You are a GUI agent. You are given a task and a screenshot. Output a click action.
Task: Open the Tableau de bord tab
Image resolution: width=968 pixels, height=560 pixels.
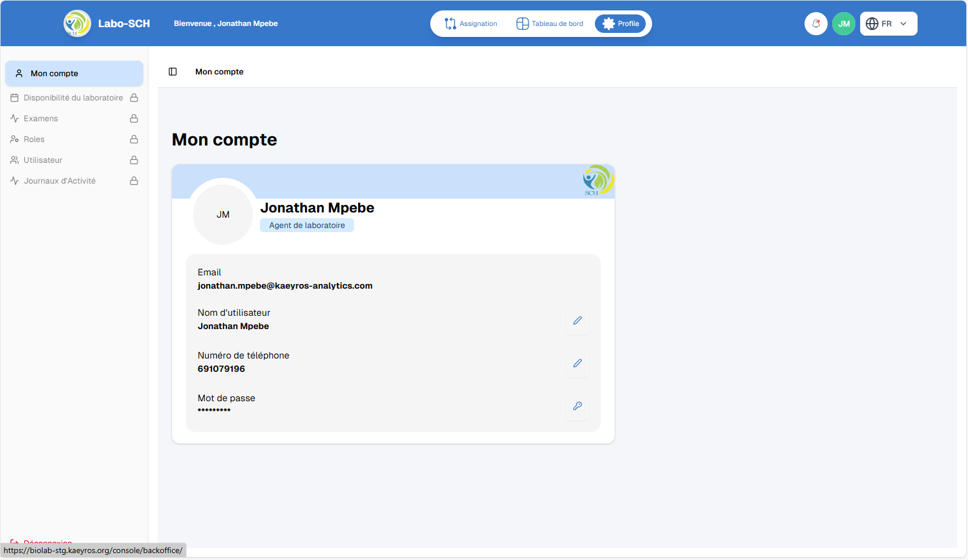click(550, 24)
